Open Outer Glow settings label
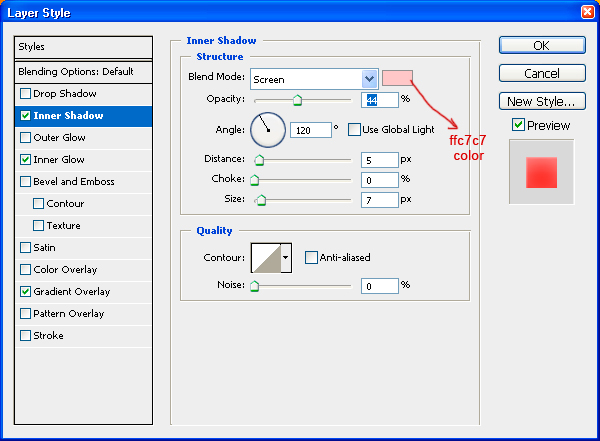The width and height of the screenshot is (600, 441). [x=59, y=137]
